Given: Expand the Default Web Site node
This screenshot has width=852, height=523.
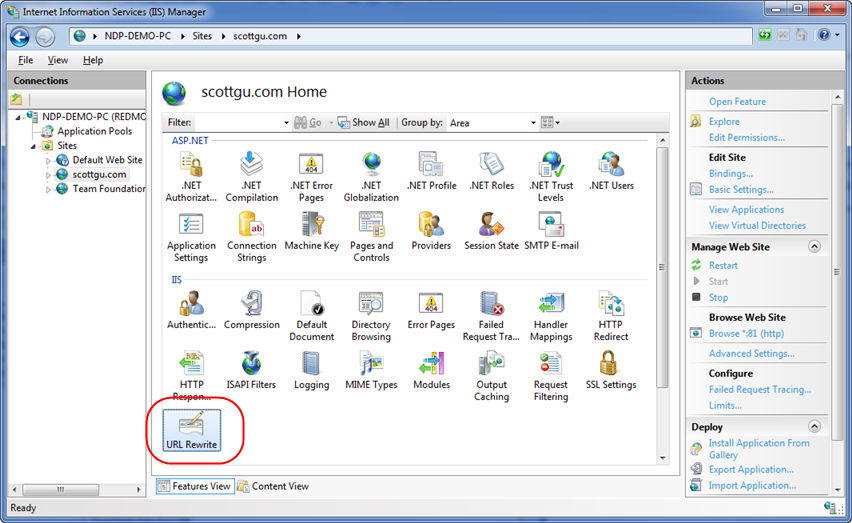Looking at the screenshot, I should (48, 161).
